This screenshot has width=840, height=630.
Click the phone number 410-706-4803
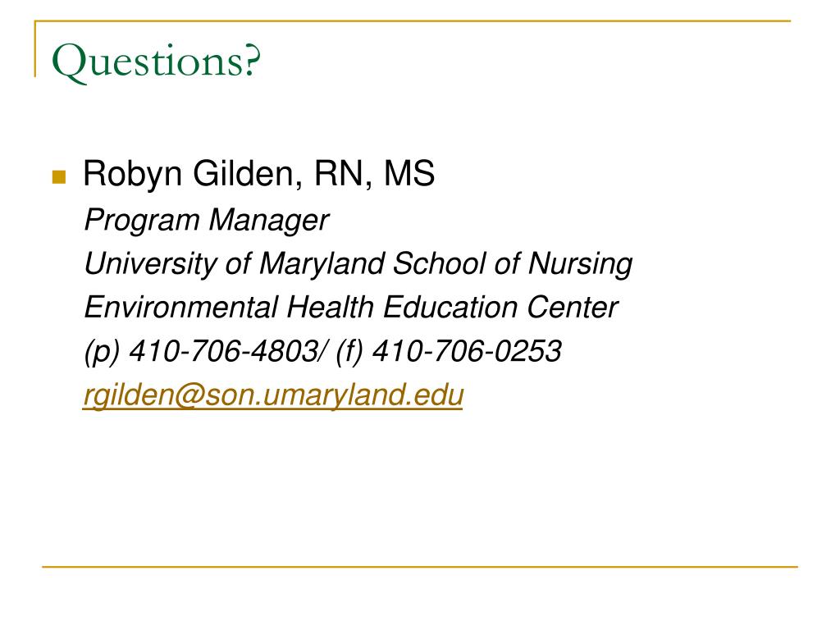(223, 351)
